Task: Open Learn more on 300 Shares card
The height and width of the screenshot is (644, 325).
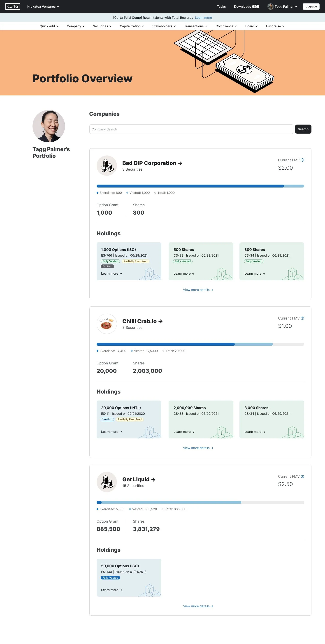Action: [x=255, y=273]
